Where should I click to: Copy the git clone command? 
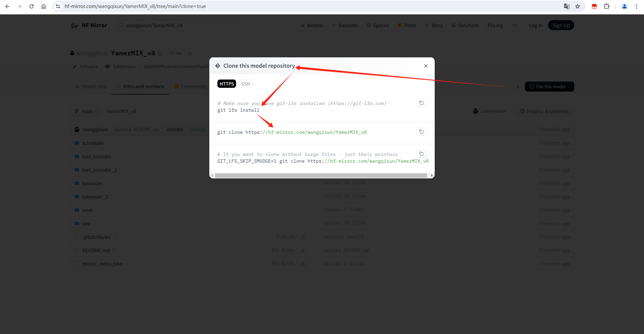tap(421, 131)
